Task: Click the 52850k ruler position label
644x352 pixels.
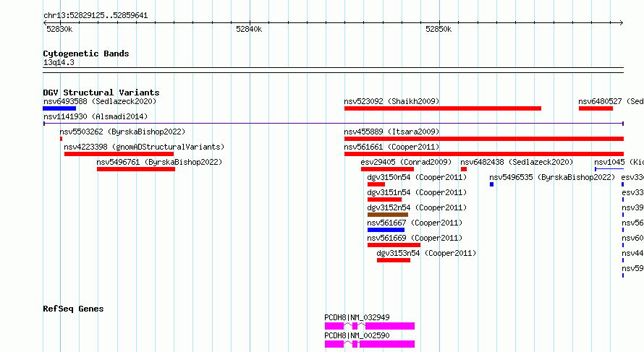Action: tap(438, 29)
